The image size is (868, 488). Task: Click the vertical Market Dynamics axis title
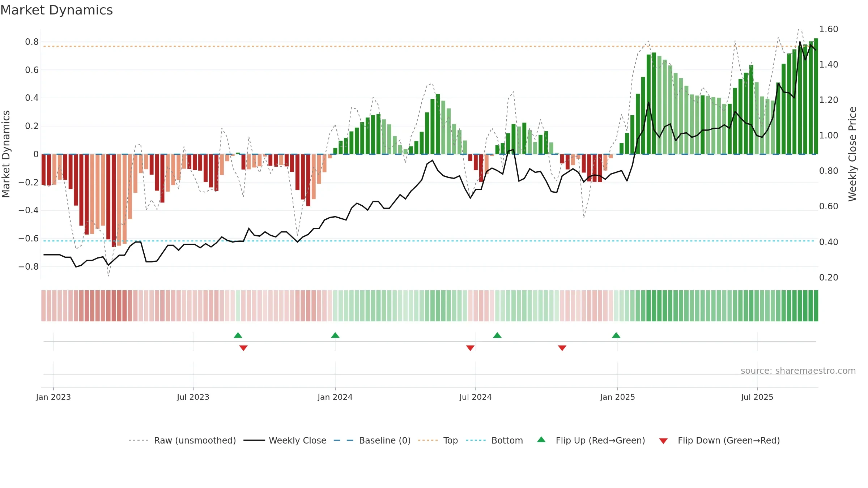[6, 154]
